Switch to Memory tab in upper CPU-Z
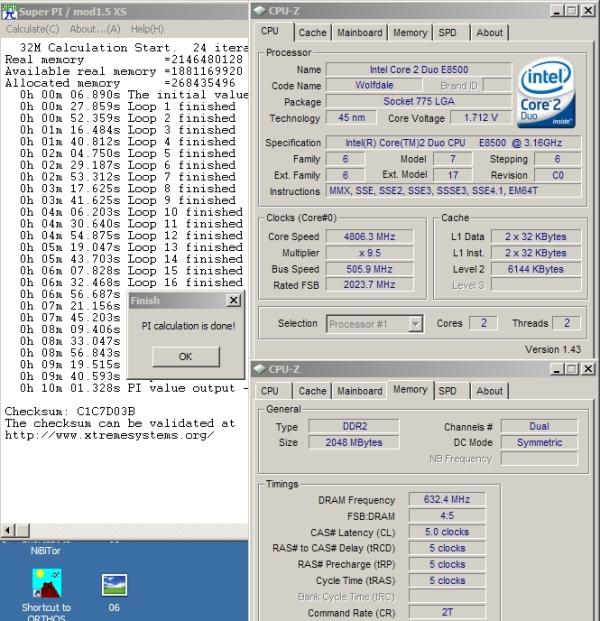 click(410, 32)
